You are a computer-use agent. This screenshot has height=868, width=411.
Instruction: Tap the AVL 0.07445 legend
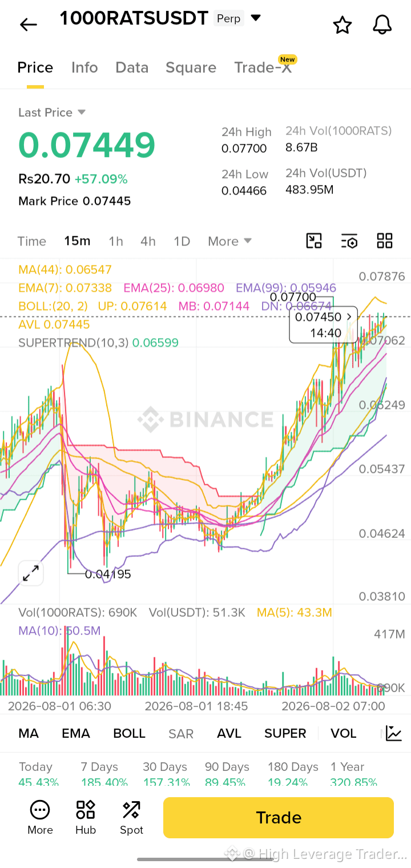pyautogui.click(x=54, y=324)
